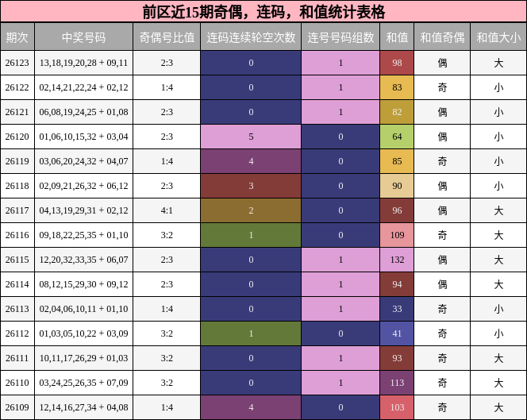The image size is (527, 420).
Task: Click sum value 85 in row 26119
Action: (x=397, y=161)
